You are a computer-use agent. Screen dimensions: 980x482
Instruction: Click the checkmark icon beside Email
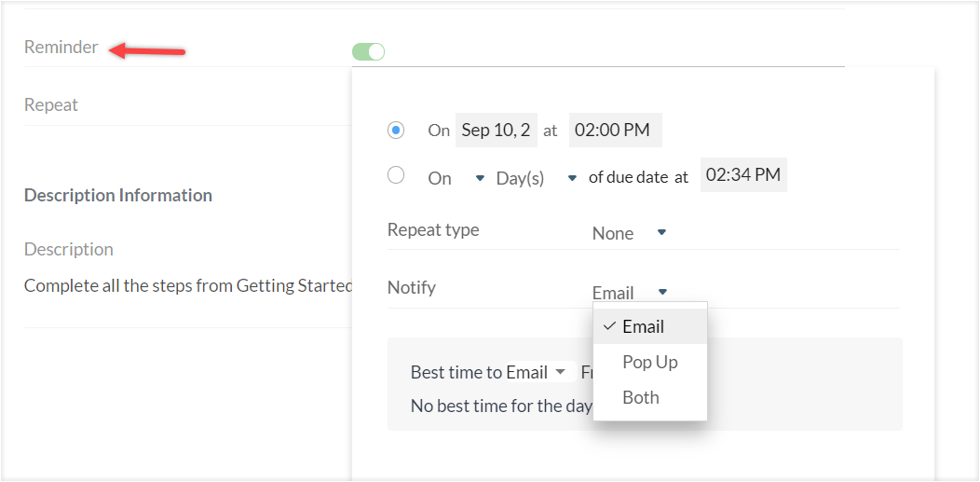click(x=609, y=326)
